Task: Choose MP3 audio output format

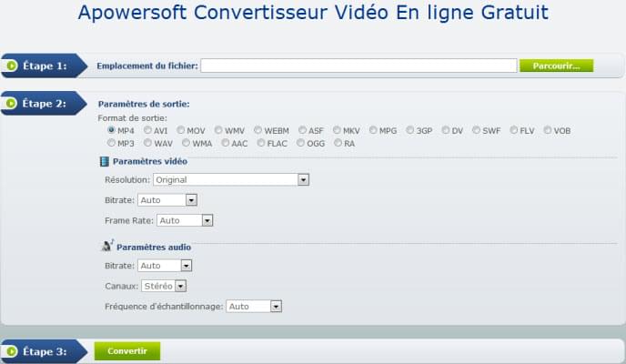Action: pyautogui.click(x=111, y=143)
